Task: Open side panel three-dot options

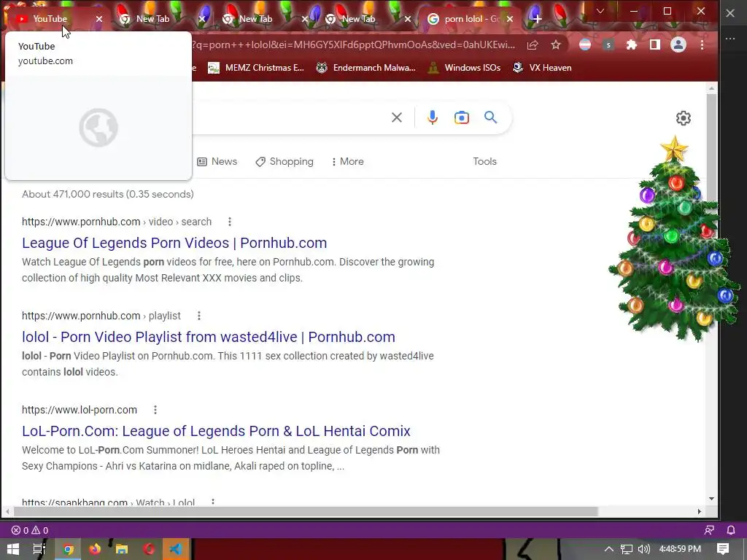Action: [x=730, y=39]
